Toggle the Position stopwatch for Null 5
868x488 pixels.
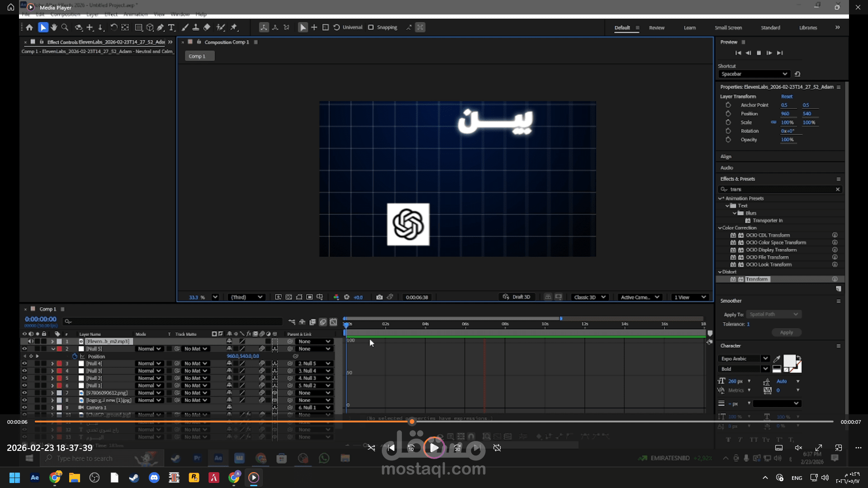click(75, 356)
